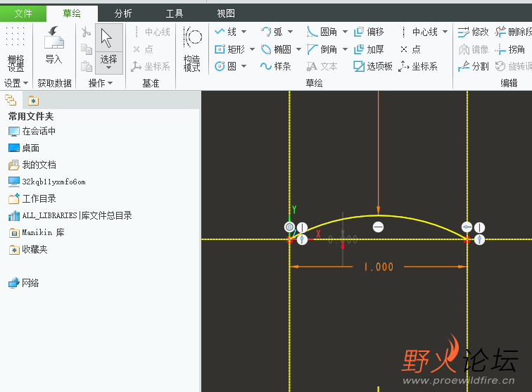The height and width of the screenshot is (392, 532).
Task: Switch to the Analysis (分析) tab
Action: pos(123,13)
